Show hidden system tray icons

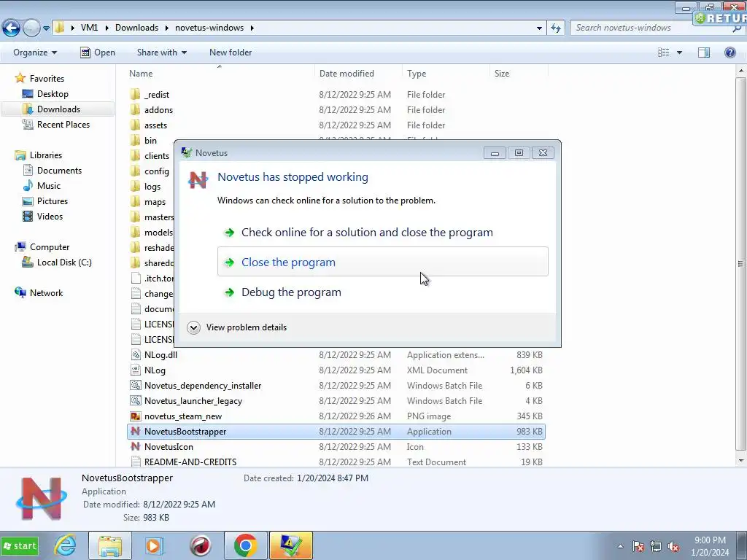(620, 546)
